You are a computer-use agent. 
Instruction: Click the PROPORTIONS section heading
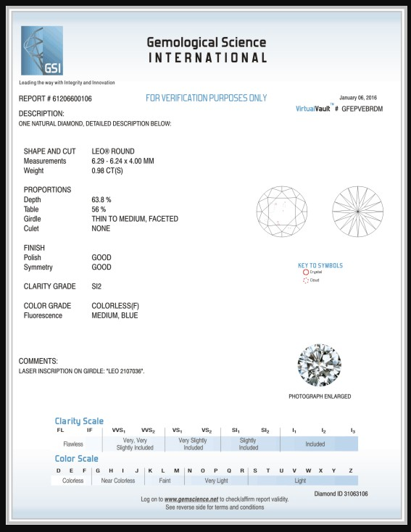click(x=48, y=190)
